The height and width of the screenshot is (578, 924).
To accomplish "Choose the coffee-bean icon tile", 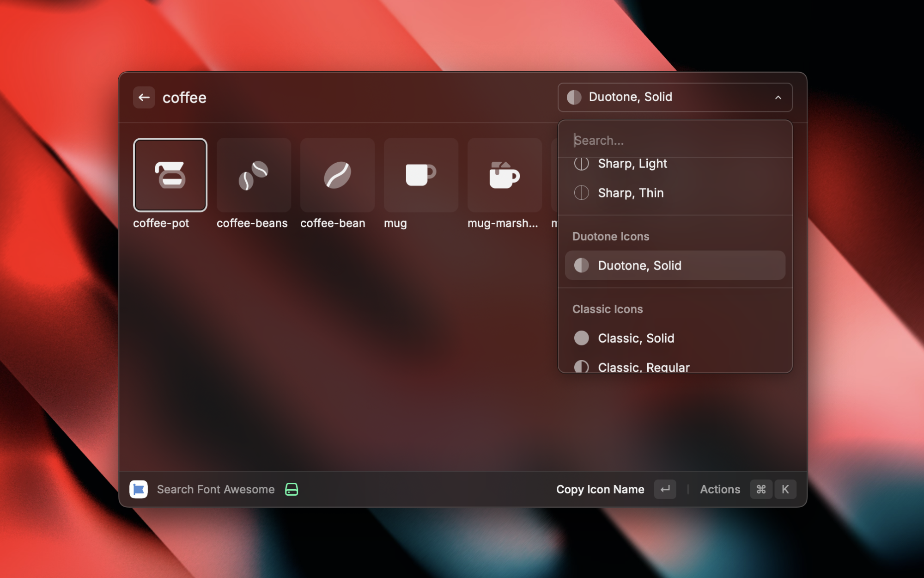I will [x=337, y=175].
